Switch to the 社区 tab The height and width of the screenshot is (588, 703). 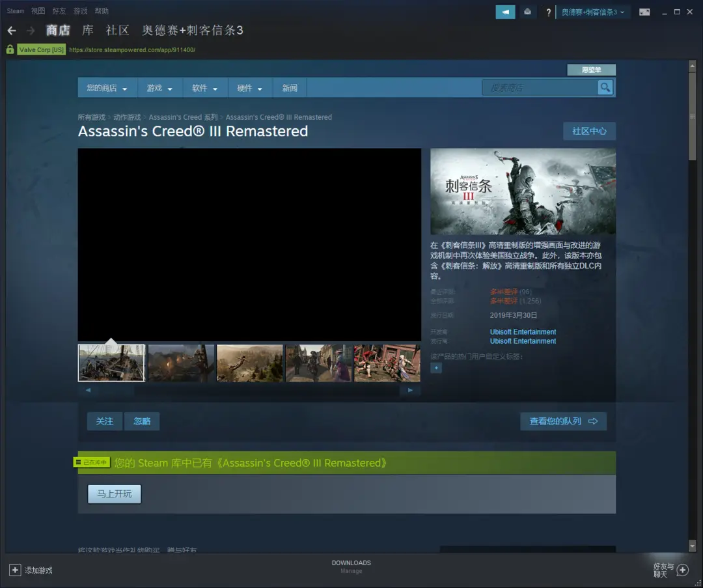[117, 30]
